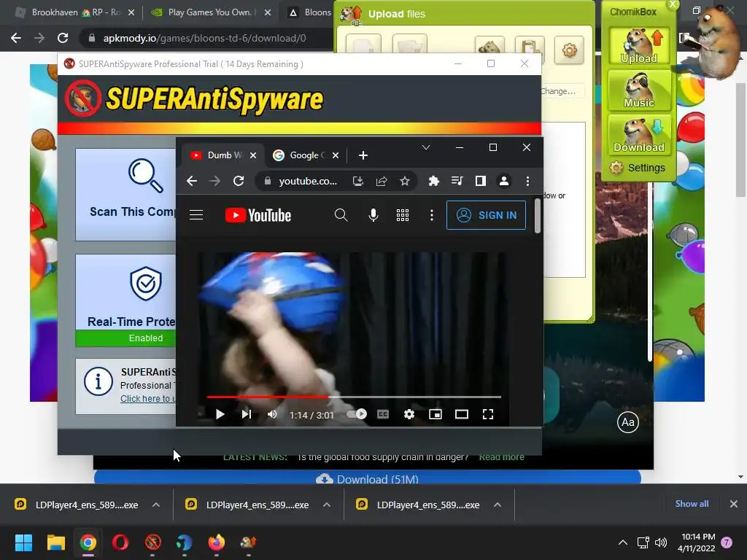Click the YouTube search magnifier icon
The height and width of the screenshot is (560, 747).
(341, 215)
